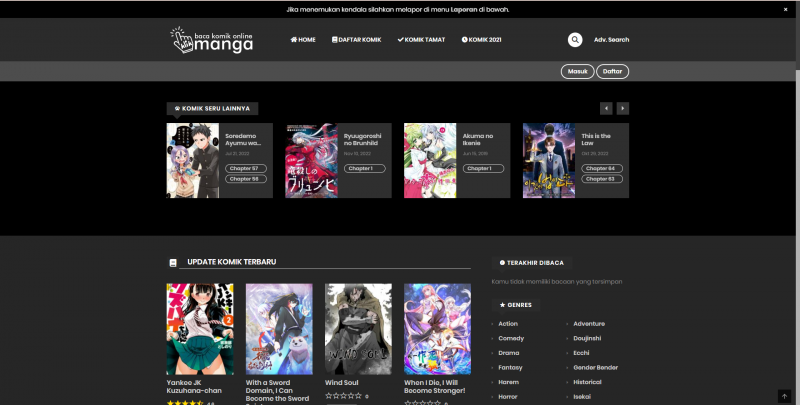The width and height of the screenshot is (800, 405).
Task: Select the Gender Bender genre link
Action: (x=595, y=368)
